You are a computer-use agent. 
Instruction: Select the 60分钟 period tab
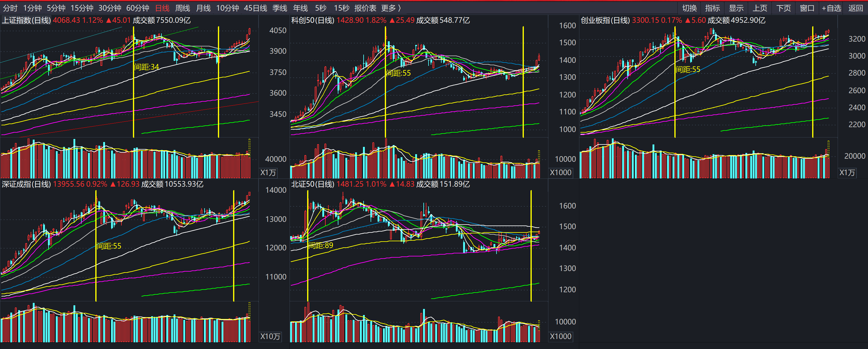coord(137,8)
